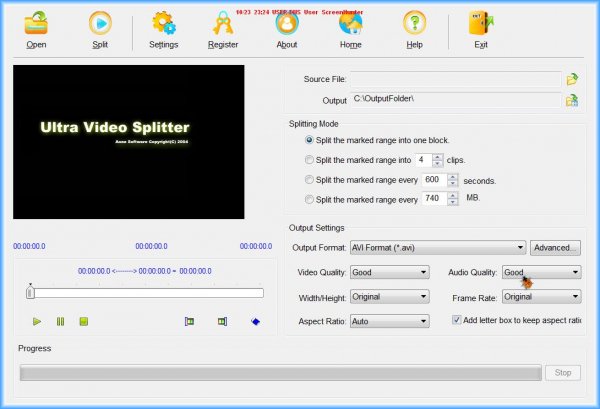Pause the video preview
The height and width of the screenshot is (409, 600).
pyautogui.click(x=60, y=321)
